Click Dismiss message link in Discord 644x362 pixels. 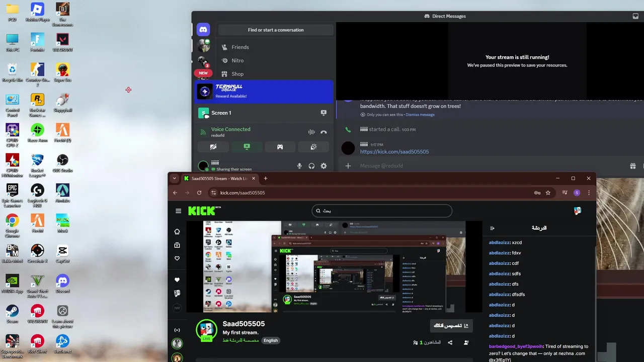420,115
